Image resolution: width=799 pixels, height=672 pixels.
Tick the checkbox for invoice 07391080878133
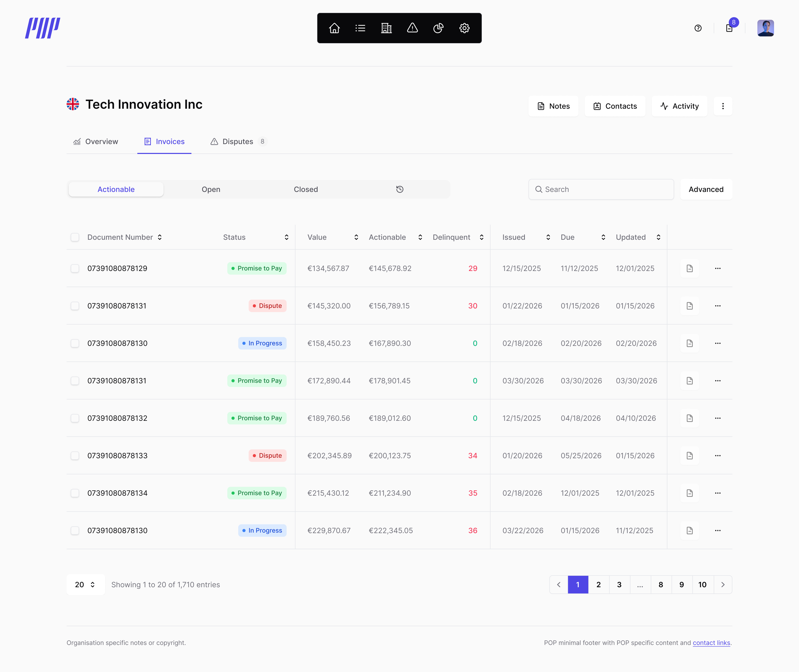click(75, 456)
